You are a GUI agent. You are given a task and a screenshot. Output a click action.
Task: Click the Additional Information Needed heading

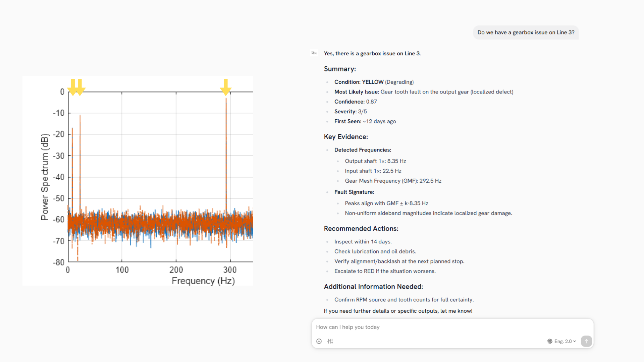click(x=373, y=287)
